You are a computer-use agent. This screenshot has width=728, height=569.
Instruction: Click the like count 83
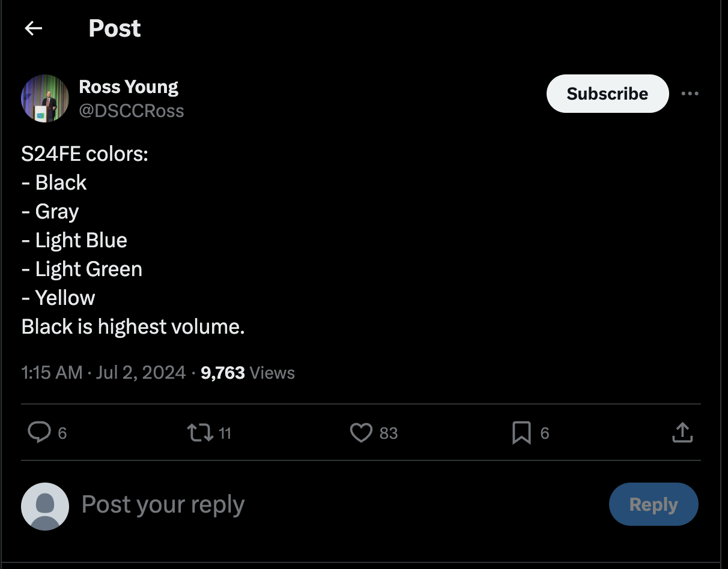(x=389, y=433)
